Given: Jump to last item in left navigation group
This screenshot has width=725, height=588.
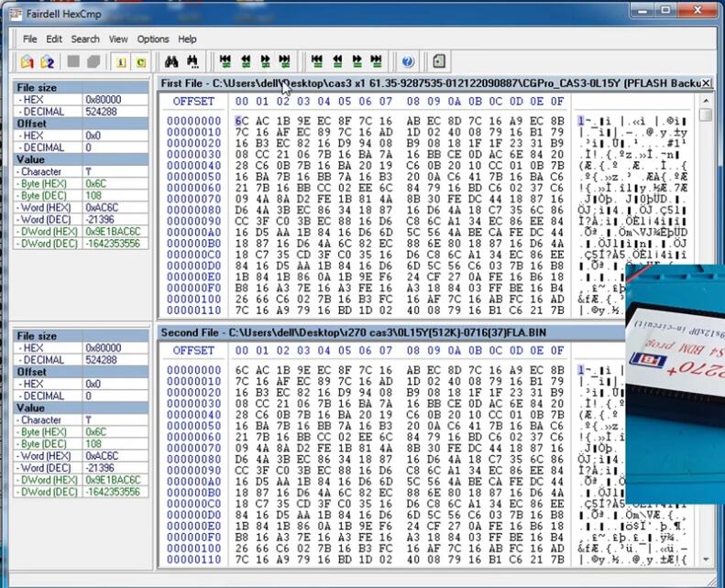Looking at the screenshot, I should [x=284, y=60].
